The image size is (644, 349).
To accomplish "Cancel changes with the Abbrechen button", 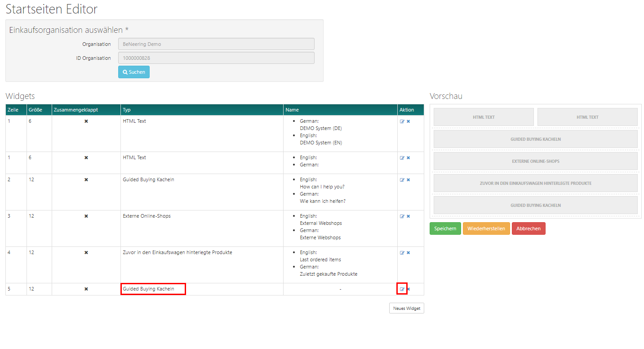I will coord(528,228).
